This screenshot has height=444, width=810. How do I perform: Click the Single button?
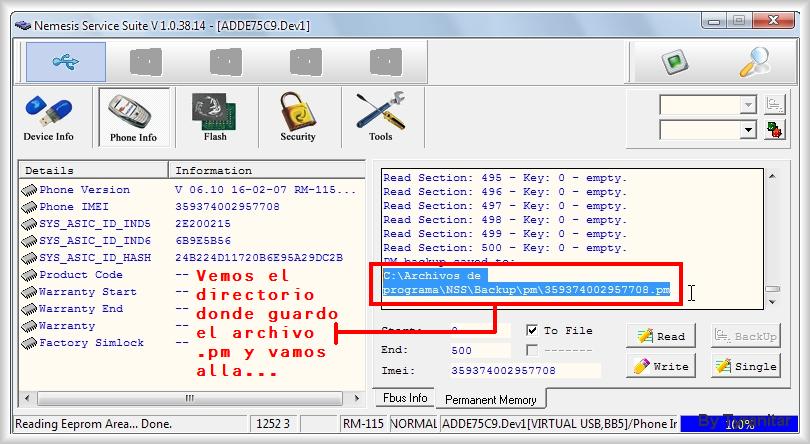[x=745, y=367]
